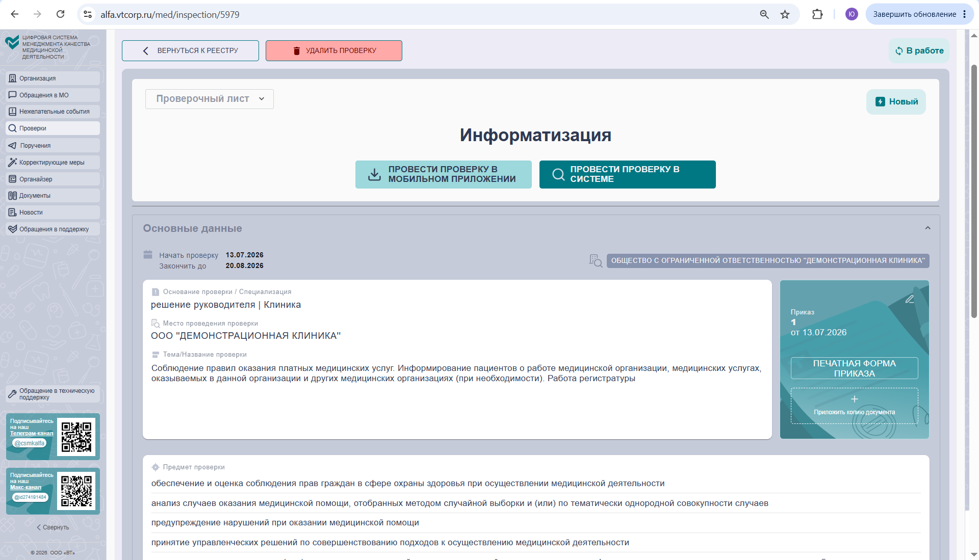The width and height of the screenshot is (979, 560).
Task: Open the Проверочный лист dropdown
Action: [x=210, y=99]
